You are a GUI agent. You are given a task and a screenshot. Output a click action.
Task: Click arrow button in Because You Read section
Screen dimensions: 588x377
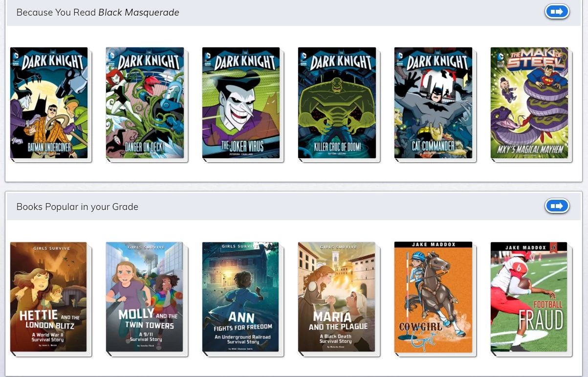(557, 11)
